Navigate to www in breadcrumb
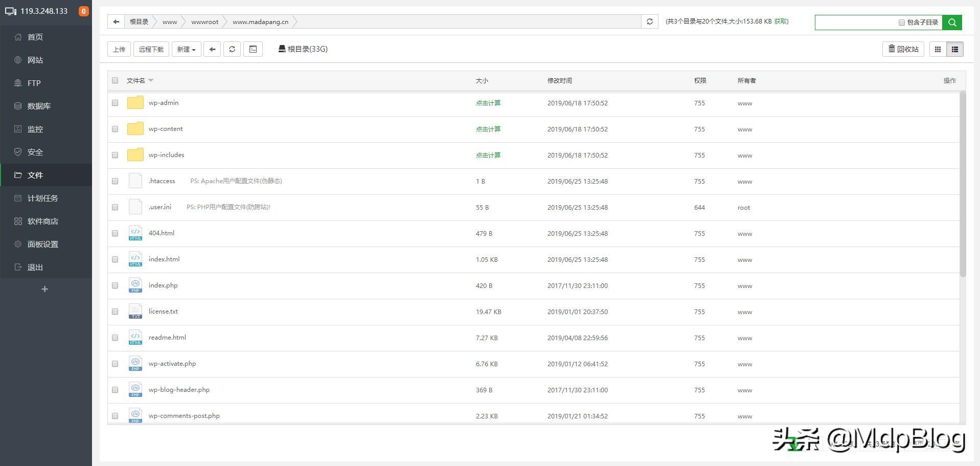 [170, 21]
